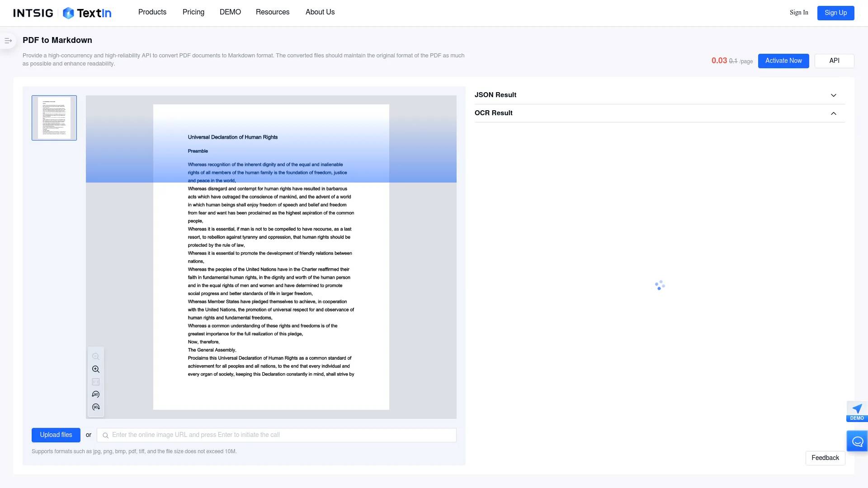The width and height of the screenshot is (868, 488).
Task: Click the sidebar toggle menu icon
Action: [x=9, y=40]
